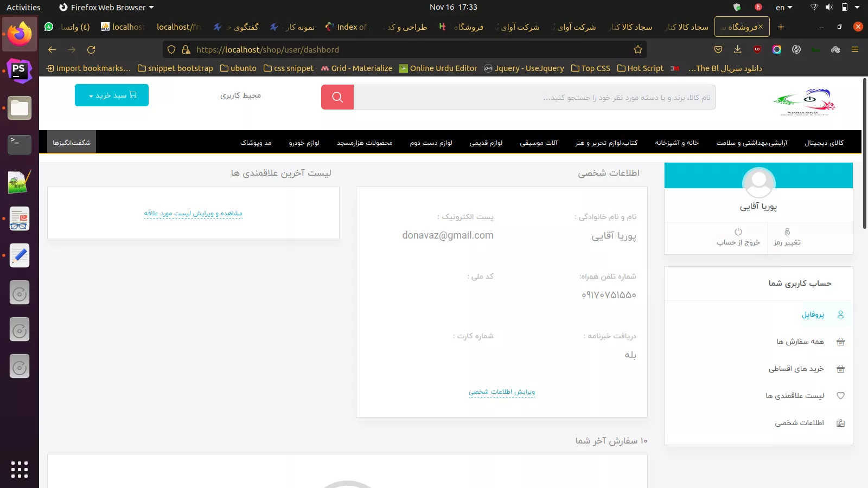Open آرایشی،بهداشتی و سلامت category menu
This screenshot has height=488, width=868.
click(x=751, y=143)
